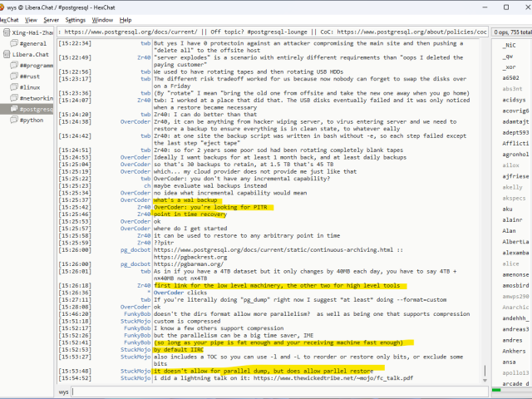
Task: Open the View menu
Action: pos(29,19)
